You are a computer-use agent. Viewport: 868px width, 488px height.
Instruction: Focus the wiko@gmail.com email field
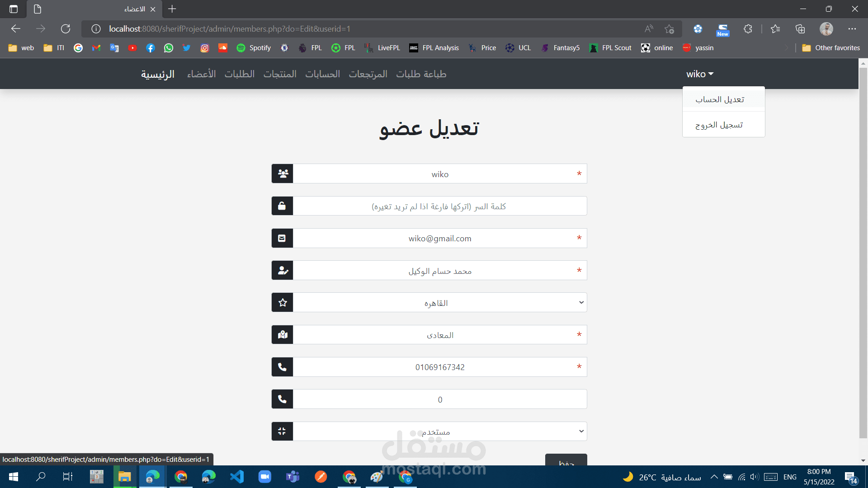(x=439, y=239)
